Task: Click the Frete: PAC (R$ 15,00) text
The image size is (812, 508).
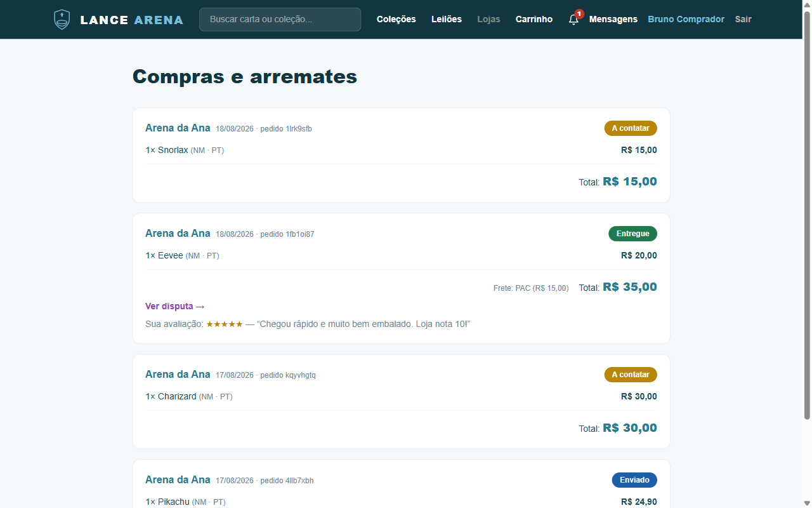Action: (x=531, y=288)
